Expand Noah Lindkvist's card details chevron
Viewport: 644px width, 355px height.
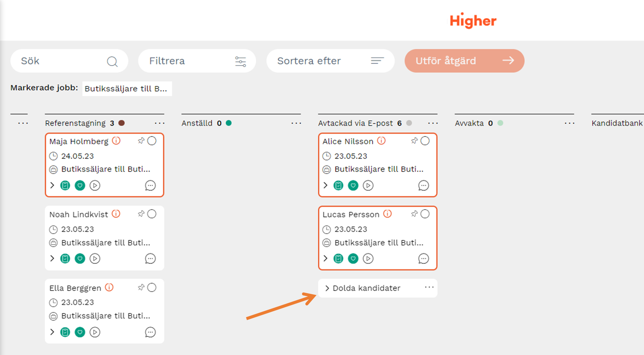point(52,258)
